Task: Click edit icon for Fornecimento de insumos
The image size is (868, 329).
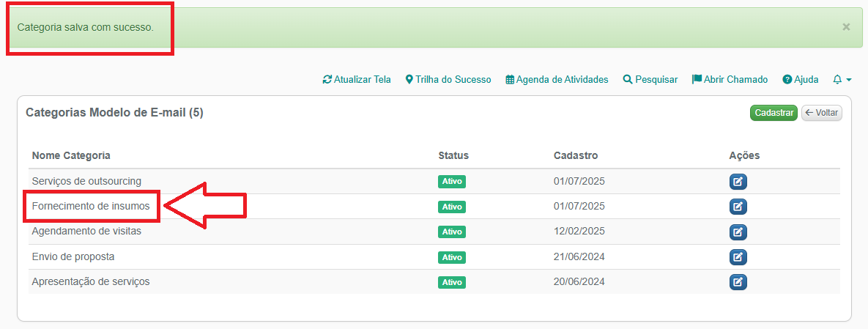Action: pos(738,207)
